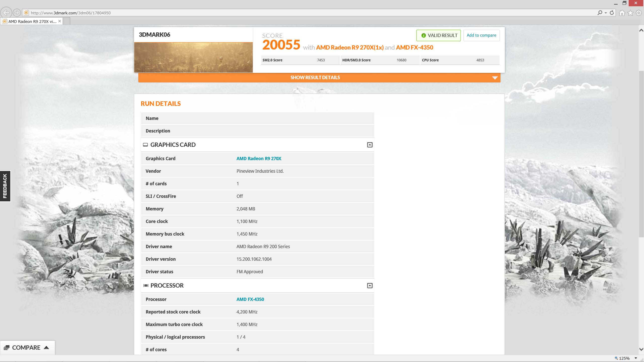Click the vertical scrollbar thumb
This screenshot has width=644, height=362.
point(641,154)
